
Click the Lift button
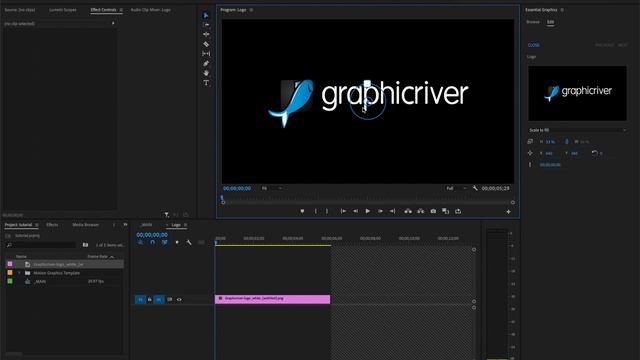pyautogui.click(x=408, y=211)
